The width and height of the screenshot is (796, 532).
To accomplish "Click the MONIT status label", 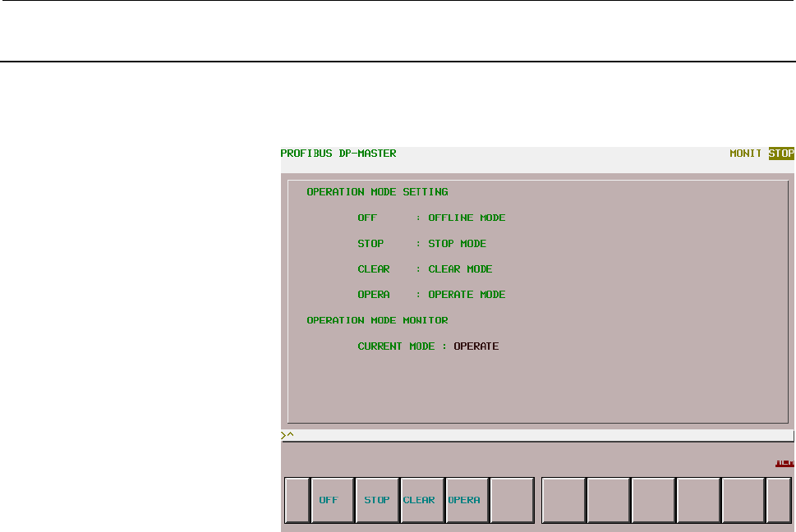I will [x=745, y=154].
